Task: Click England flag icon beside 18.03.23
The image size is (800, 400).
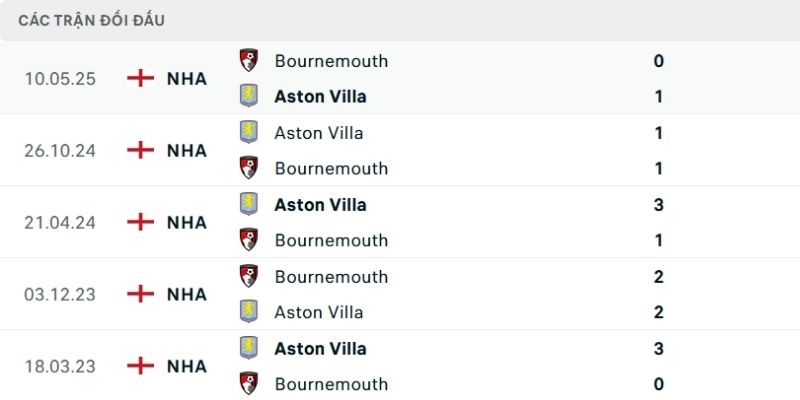Action: point(141,366)
